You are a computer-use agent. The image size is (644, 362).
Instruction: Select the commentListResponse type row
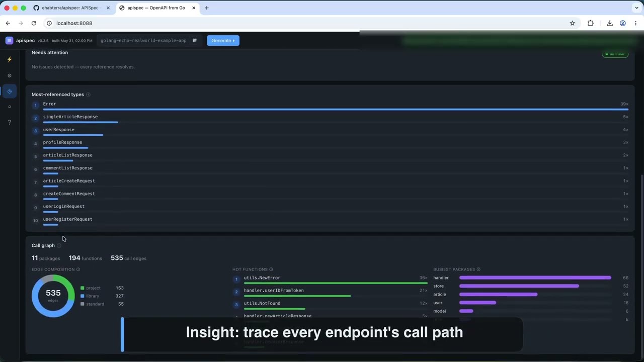pos(330,169)
